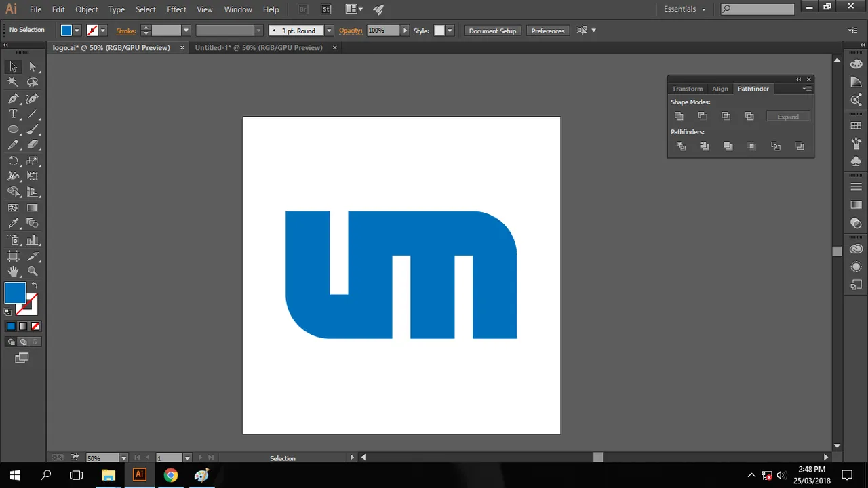Open the Essentials workspace dropdown

coord(685,9)
